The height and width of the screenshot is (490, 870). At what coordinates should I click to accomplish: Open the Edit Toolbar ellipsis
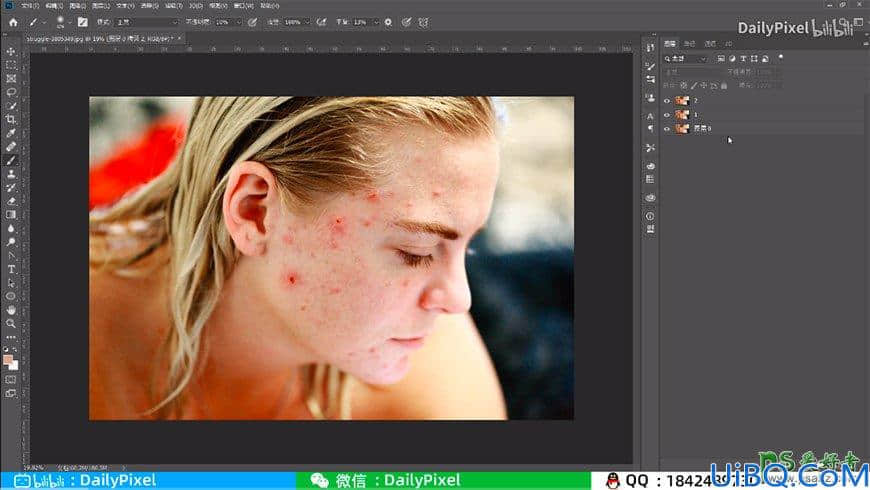[11, 337]
